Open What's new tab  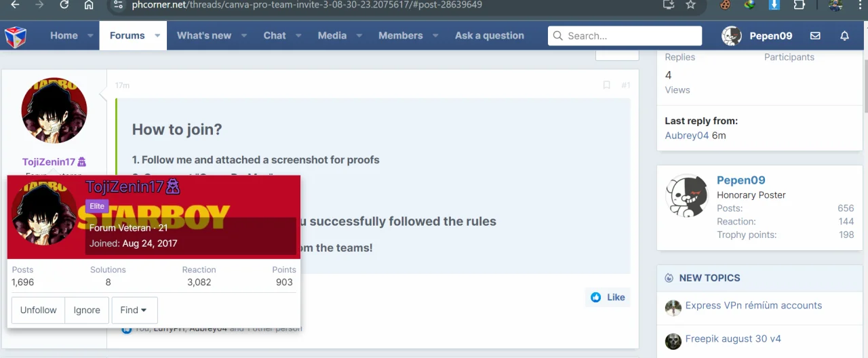(204, 36)
